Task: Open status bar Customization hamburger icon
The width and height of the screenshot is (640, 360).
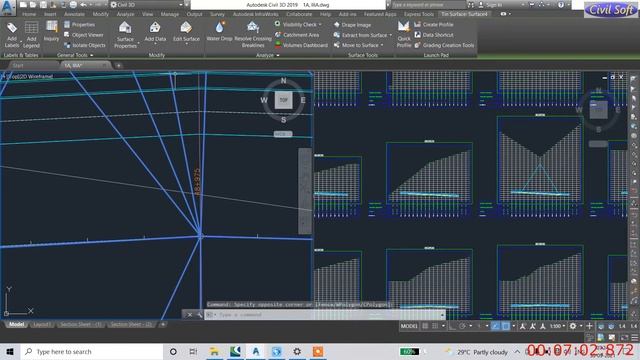Action: coord(635,337)
